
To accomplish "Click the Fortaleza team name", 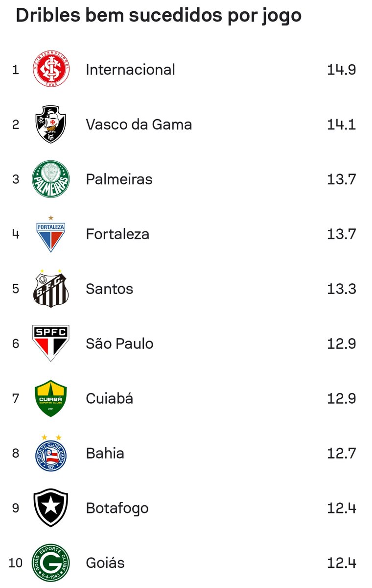I will (x=117, y=234).
